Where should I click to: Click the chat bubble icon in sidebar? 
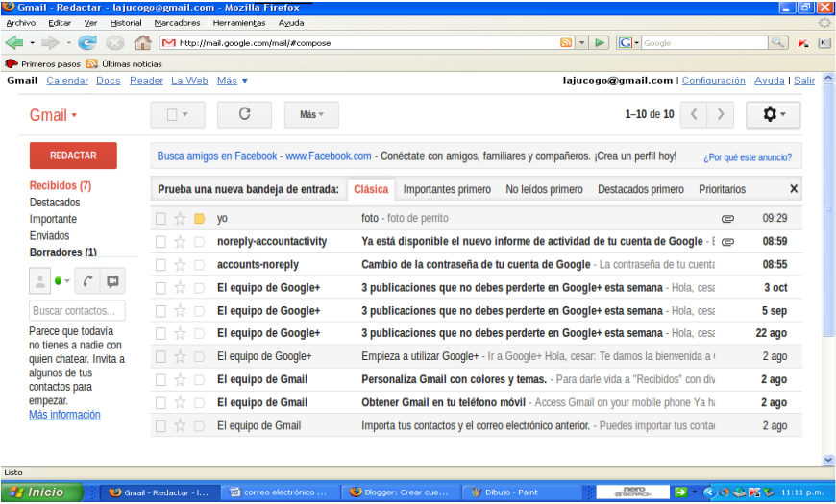(113, 281)
